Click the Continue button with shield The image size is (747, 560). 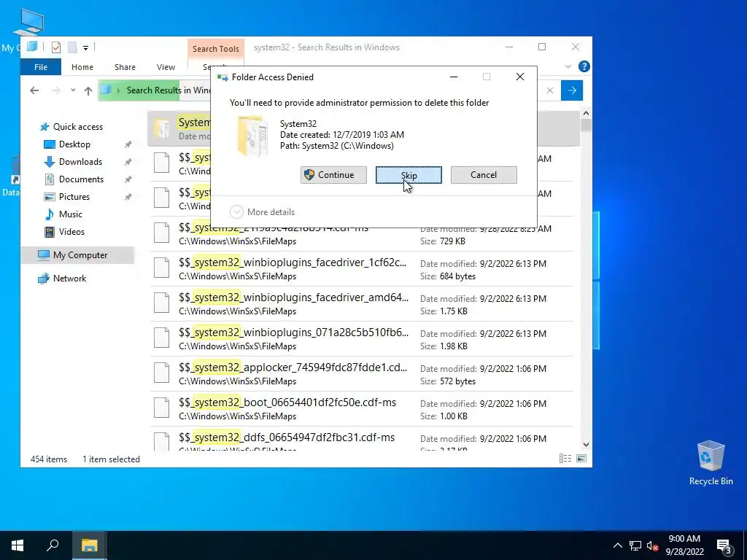333,175
